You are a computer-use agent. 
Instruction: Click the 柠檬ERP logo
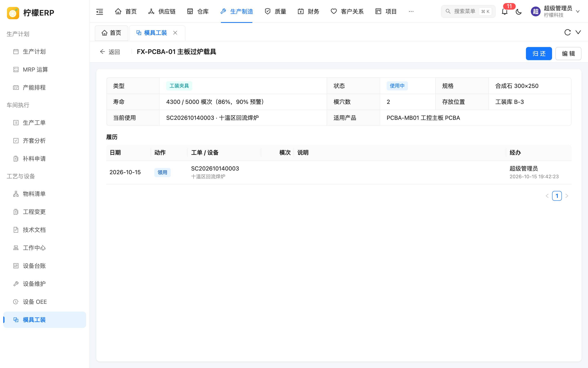(31, 13)
